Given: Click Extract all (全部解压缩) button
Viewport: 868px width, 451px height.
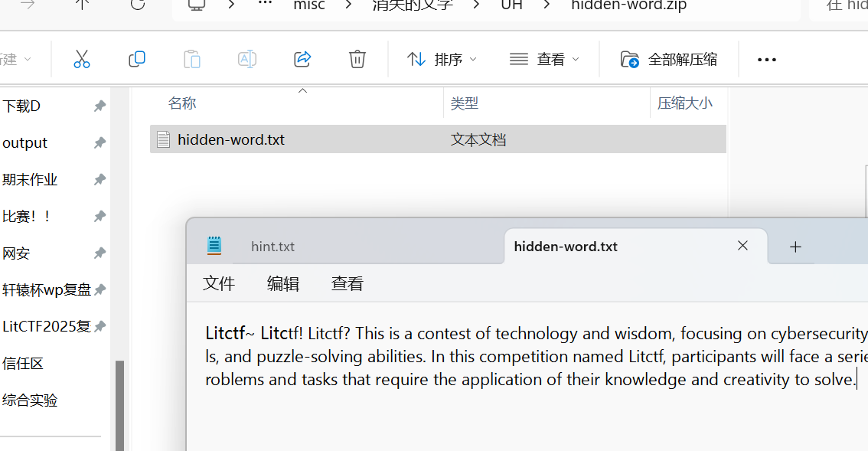Looking at the screenshot, I should [669, 59].
